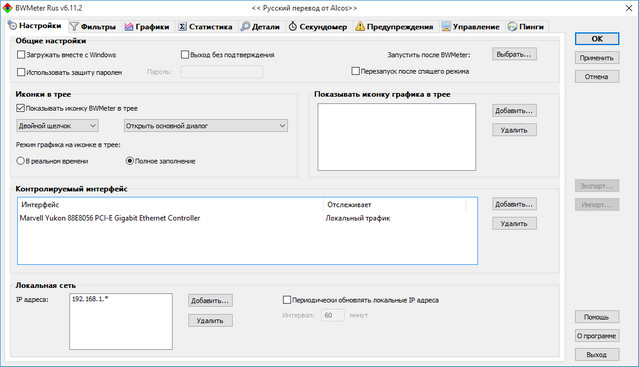
Task: Click the chart icon on Графики tab
Action: (x=129, y=26)
